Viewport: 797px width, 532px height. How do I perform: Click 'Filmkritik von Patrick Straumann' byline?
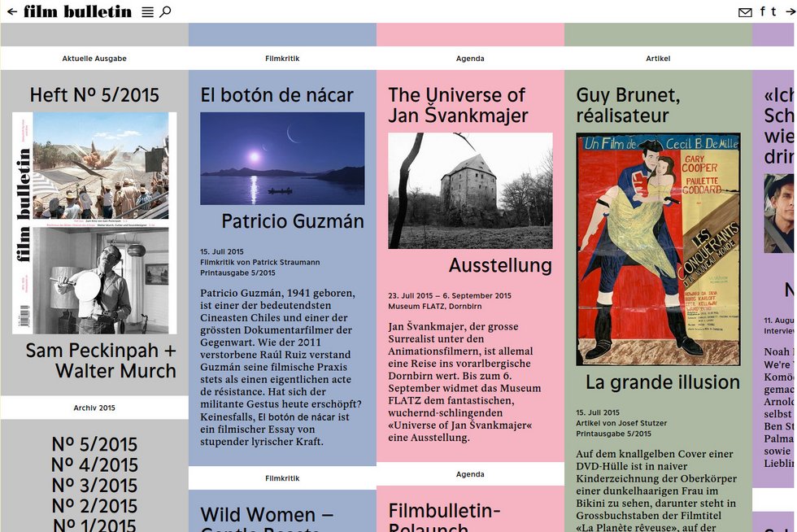(259, 263)
